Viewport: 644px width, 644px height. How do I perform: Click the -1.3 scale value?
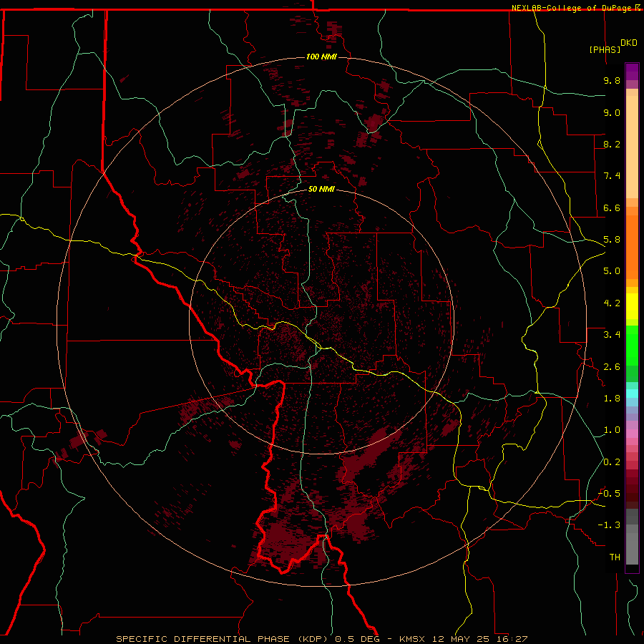(609, 525)
